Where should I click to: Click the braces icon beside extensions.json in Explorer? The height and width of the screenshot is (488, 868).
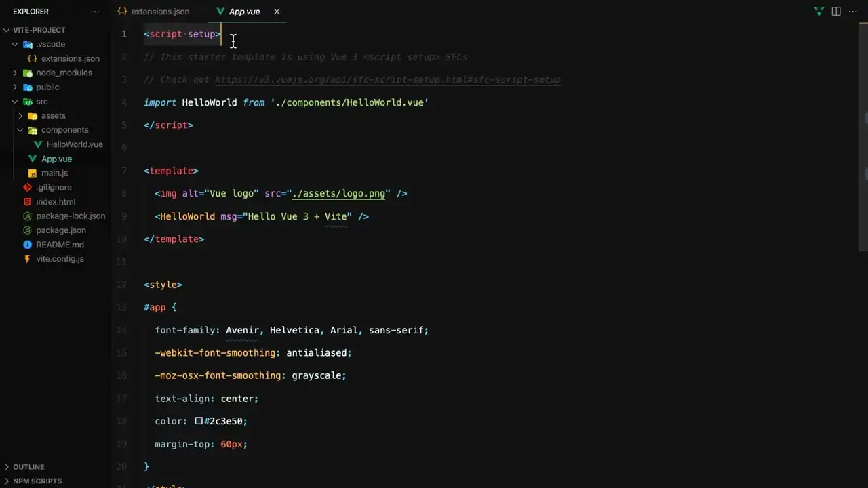click(33, 58)
